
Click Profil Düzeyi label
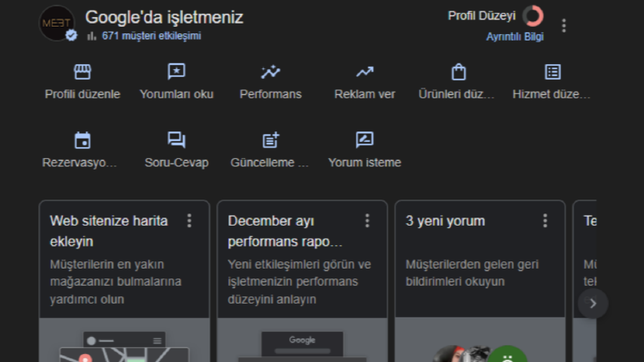coord(482,16)
